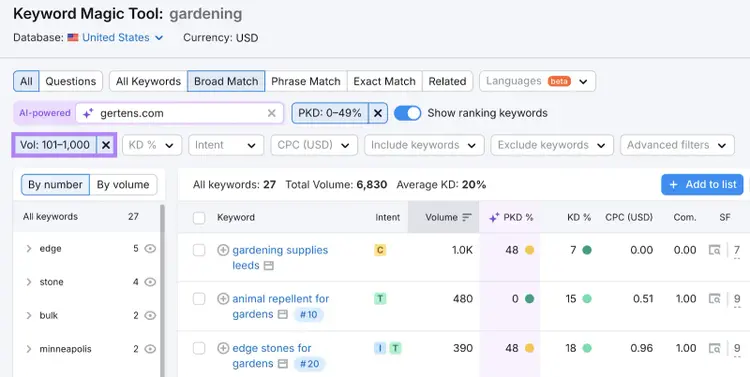Sort by the KD % column header

point(579,217)
